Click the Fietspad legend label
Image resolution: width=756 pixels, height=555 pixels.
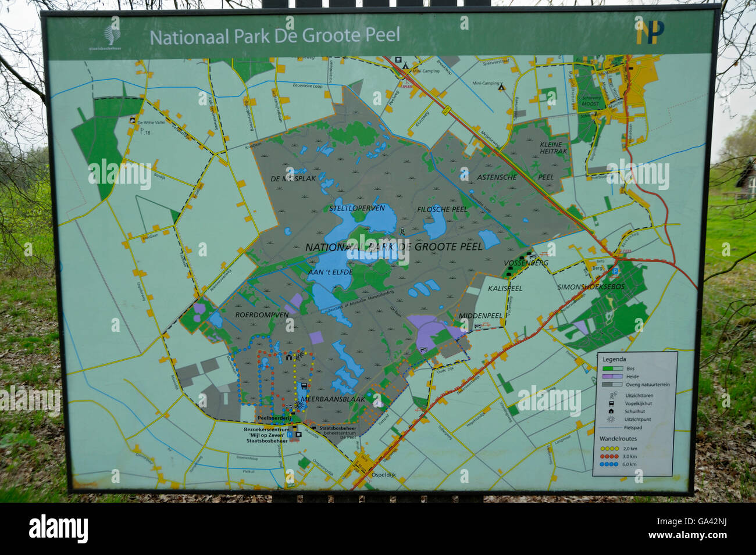pyautogui.click(x=633, y=427)
